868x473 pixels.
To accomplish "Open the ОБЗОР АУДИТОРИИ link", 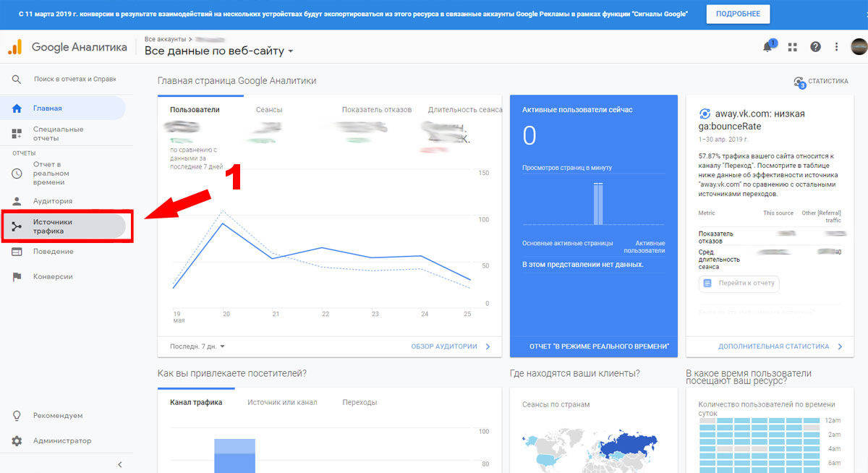I will point(444,346).
